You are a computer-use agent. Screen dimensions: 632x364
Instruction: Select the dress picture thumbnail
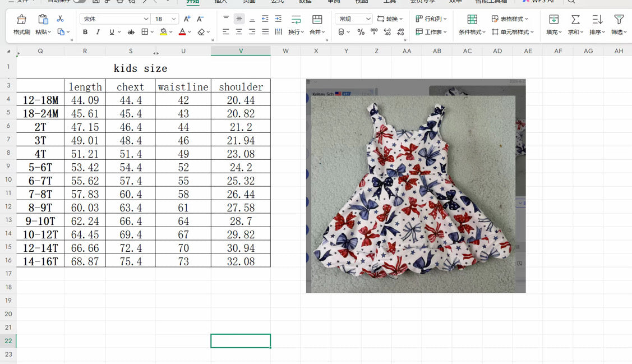pyautogui.click(x=416, y=186)
